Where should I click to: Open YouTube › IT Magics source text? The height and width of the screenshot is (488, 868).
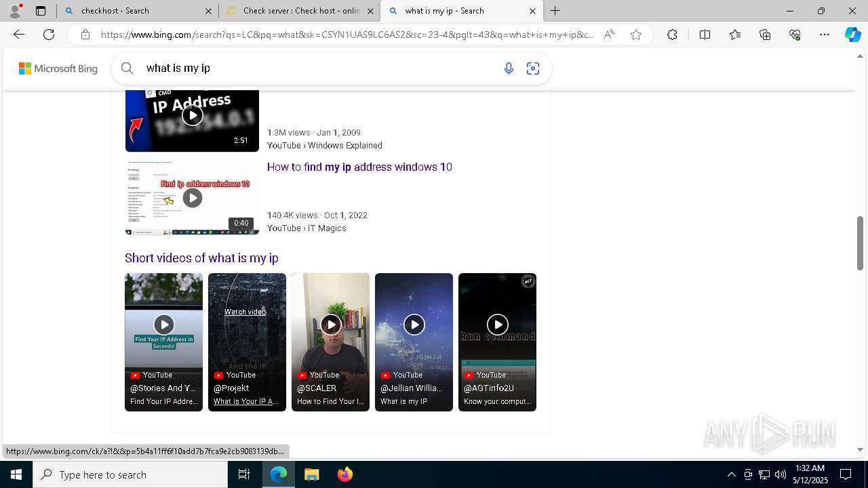307,228
